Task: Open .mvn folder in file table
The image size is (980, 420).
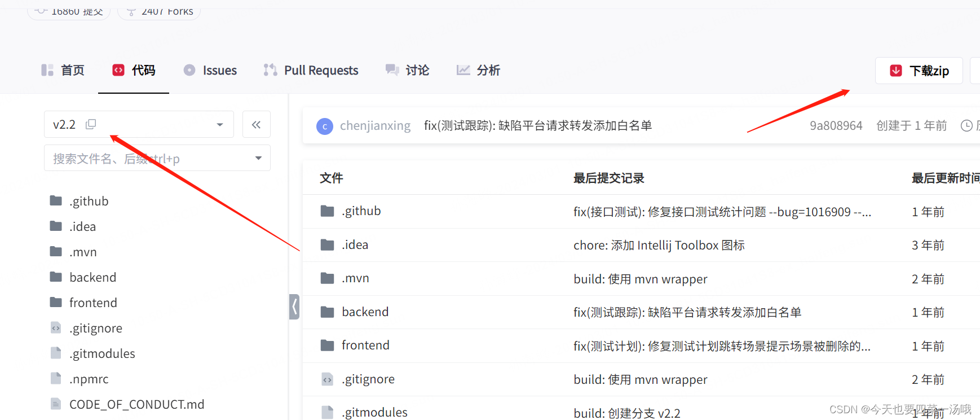Action: click(x=355, y=278)
